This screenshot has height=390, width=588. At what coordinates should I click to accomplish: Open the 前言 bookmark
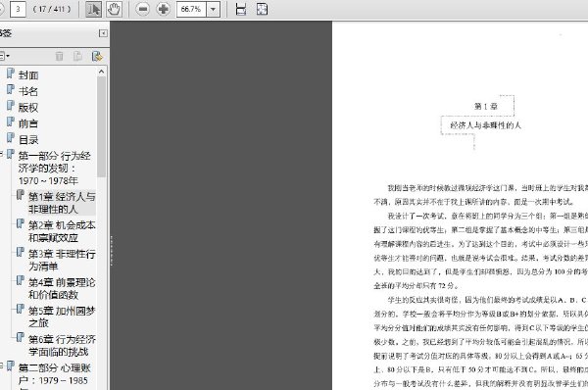[28, 123]
